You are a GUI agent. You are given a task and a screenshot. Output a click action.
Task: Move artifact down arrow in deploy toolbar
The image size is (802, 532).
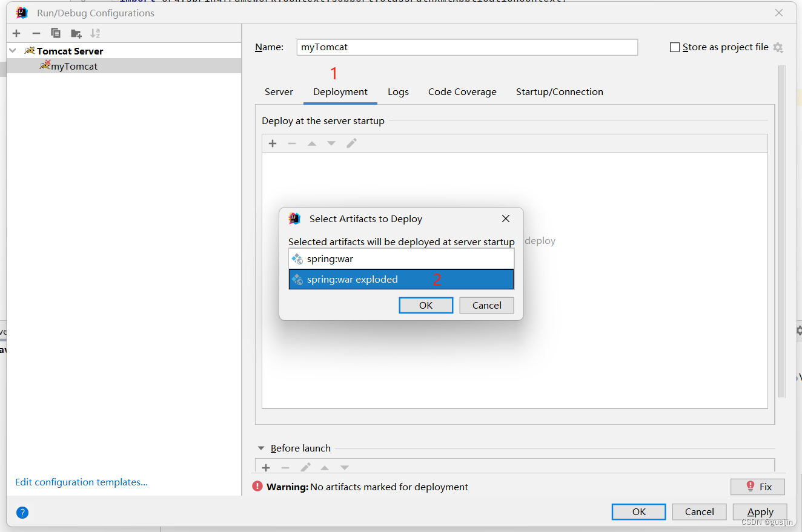(x=331, y=143)
